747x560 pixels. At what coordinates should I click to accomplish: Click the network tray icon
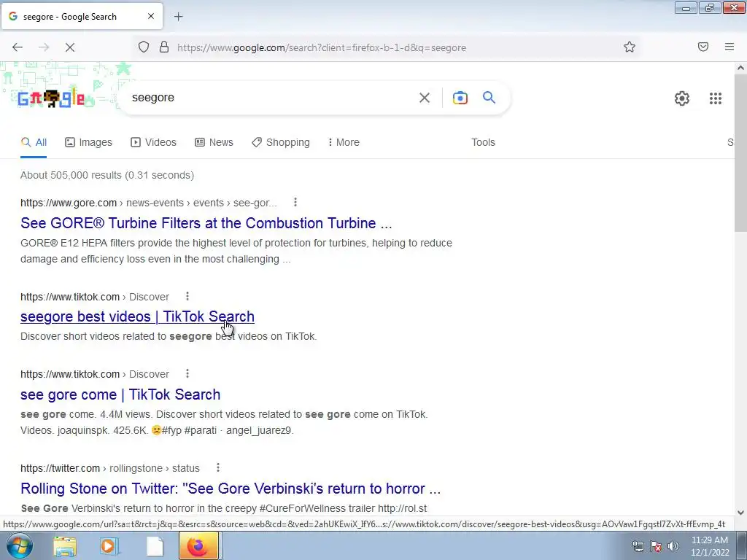(x=638, y=546)
